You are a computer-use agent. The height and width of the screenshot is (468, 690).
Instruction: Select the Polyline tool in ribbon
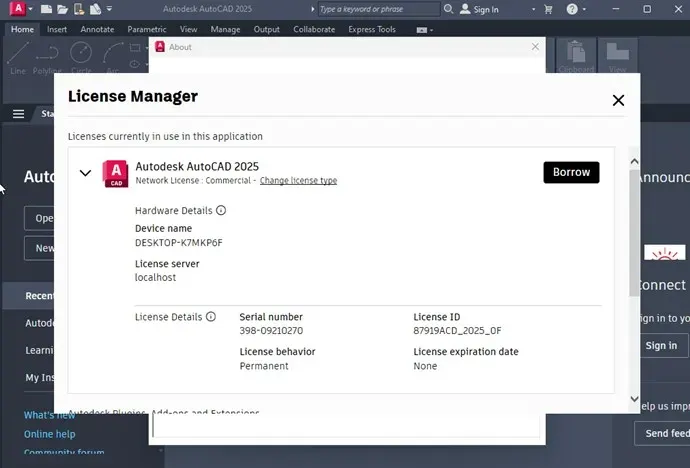point(47,58)
